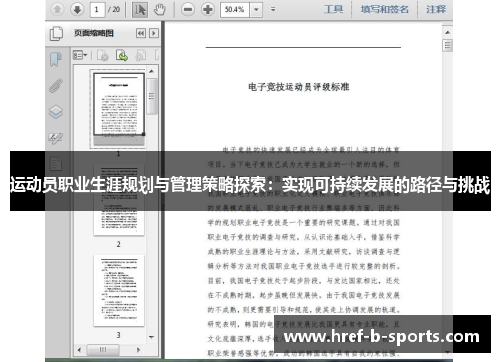Zoom in with the plus button
Image resolution: width=500 pixels, height=362 pixels.
208,9
